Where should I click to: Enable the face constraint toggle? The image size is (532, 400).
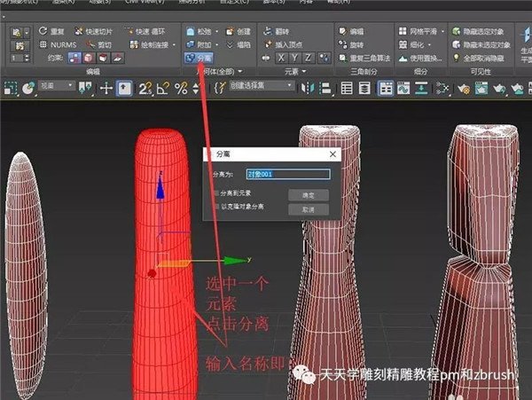pos(103,58)
